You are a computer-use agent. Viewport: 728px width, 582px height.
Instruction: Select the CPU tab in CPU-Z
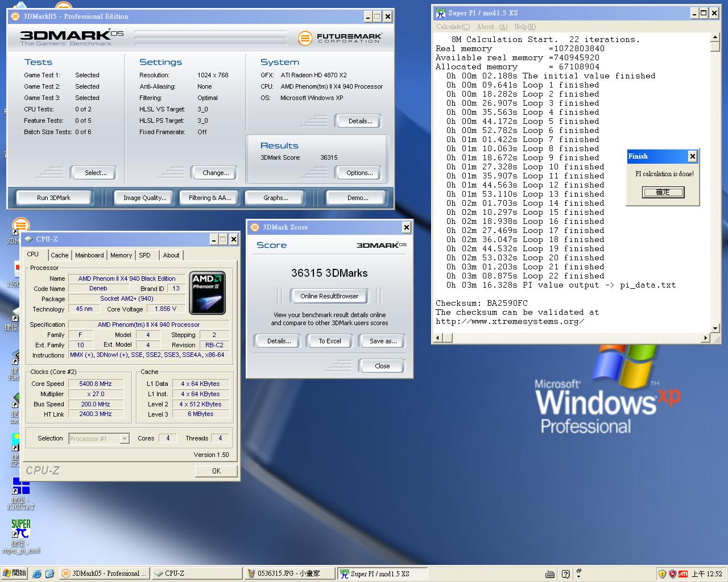(33, 254)
